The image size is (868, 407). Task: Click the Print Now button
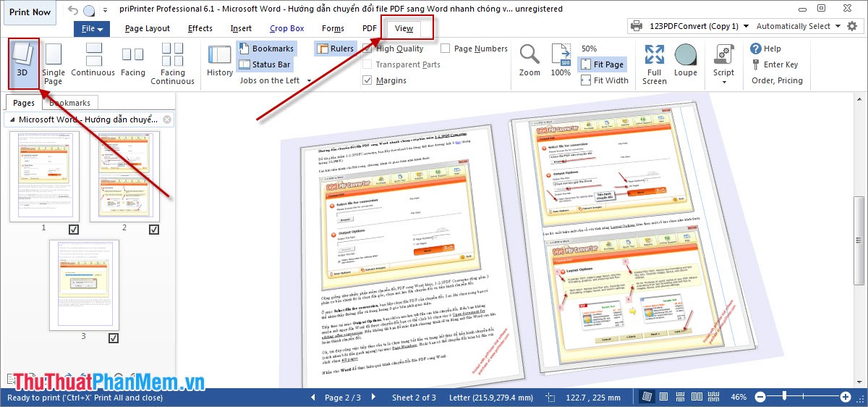[x=31, y=12]
